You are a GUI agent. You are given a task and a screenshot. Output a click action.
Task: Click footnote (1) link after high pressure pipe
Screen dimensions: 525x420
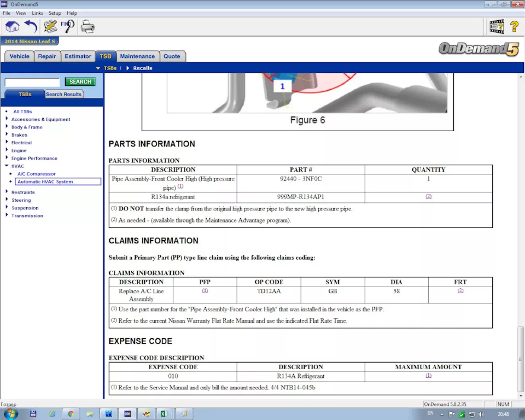pyautogui.click(x=181, y=187)
